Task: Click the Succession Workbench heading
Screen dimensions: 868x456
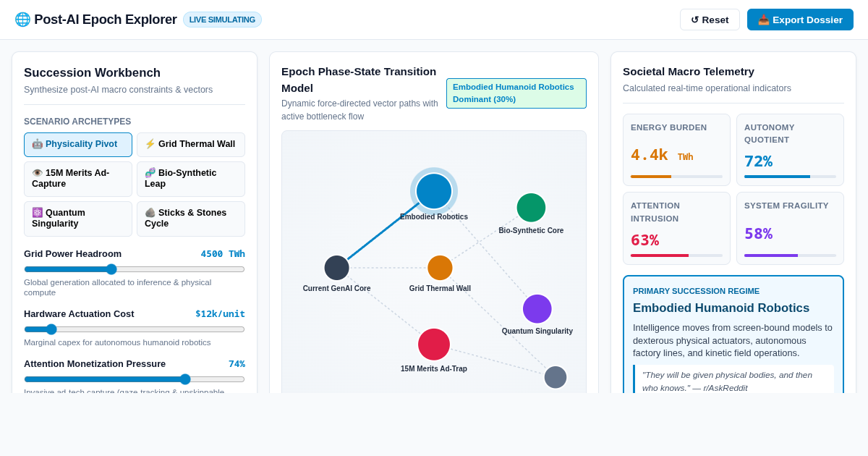Action: point(92,73)
